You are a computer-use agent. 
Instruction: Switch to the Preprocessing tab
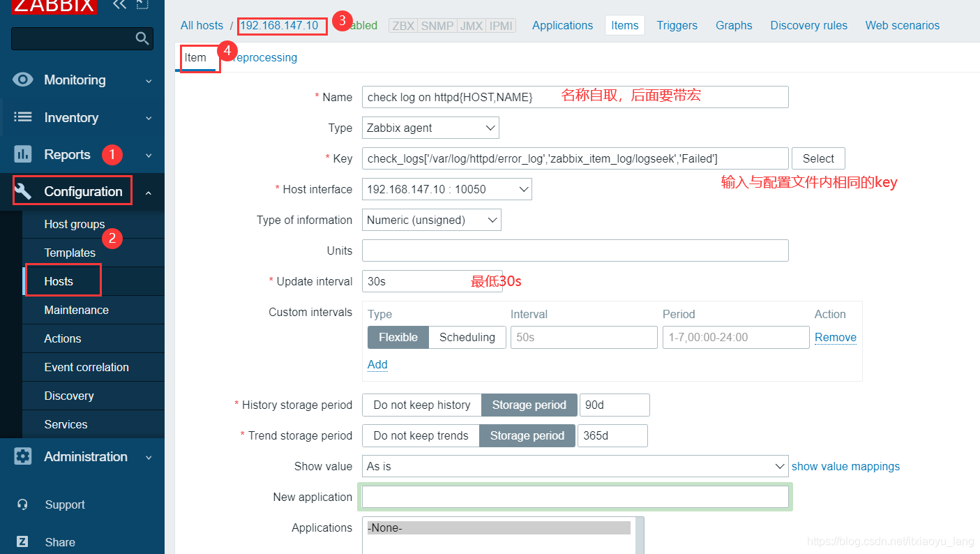[262, 57]
